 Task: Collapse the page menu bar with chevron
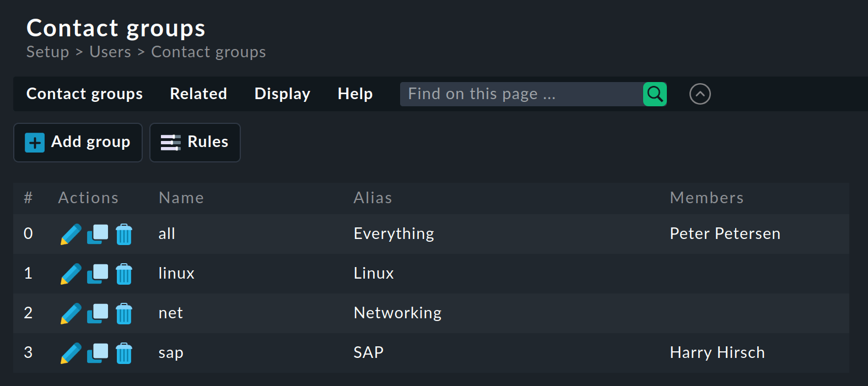(x=700, y=94)
